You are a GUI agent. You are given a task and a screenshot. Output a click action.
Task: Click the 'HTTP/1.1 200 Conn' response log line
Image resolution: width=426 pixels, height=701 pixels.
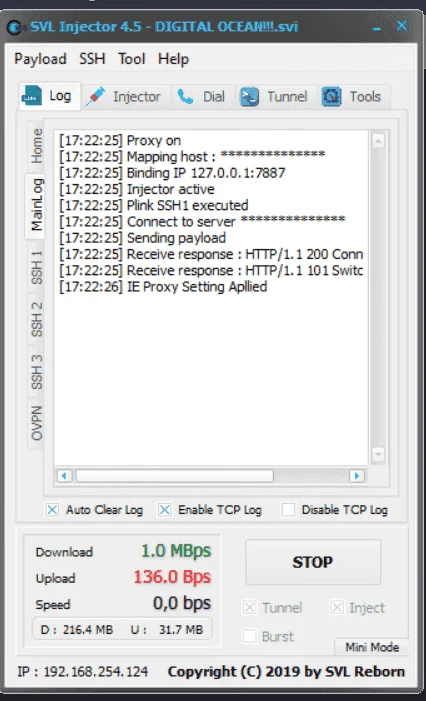point(211,254)
